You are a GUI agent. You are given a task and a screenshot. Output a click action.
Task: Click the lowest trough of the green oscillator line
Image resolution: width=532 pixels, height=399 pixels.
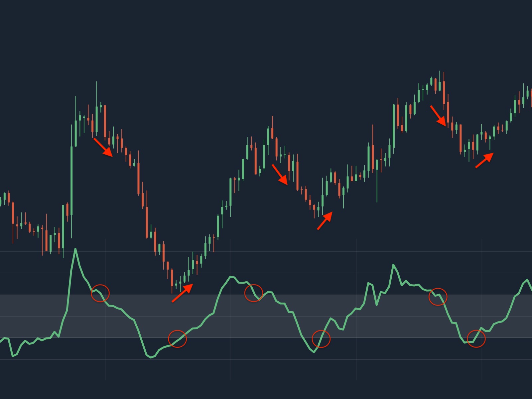coord(151,357)
